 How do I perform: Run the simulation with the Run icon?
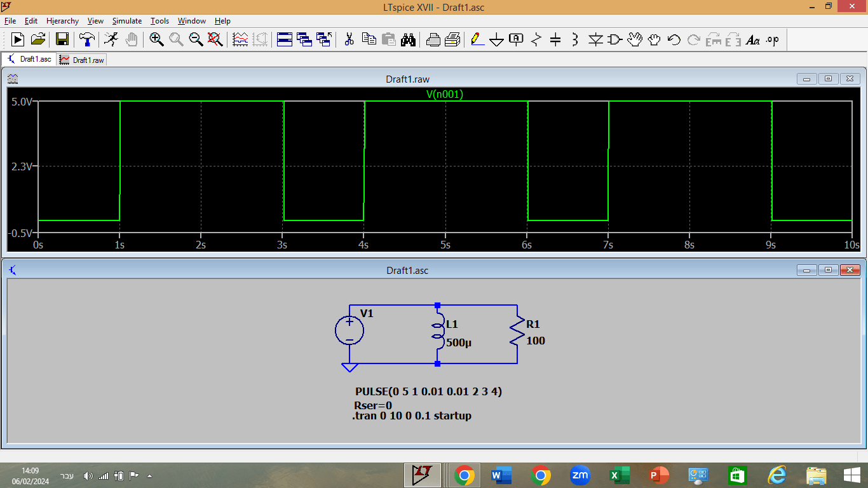tap(17, 39)
